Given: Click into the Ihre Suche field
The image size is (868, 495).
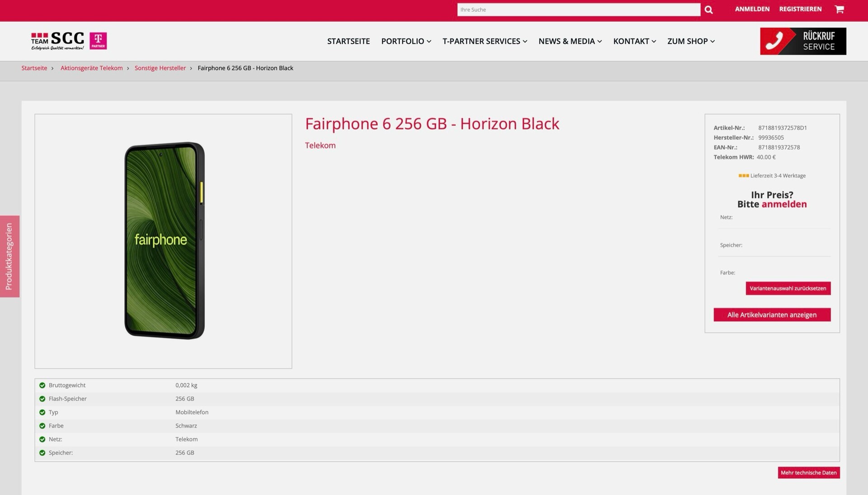Looking at the screenshot, I should [578, 10].
